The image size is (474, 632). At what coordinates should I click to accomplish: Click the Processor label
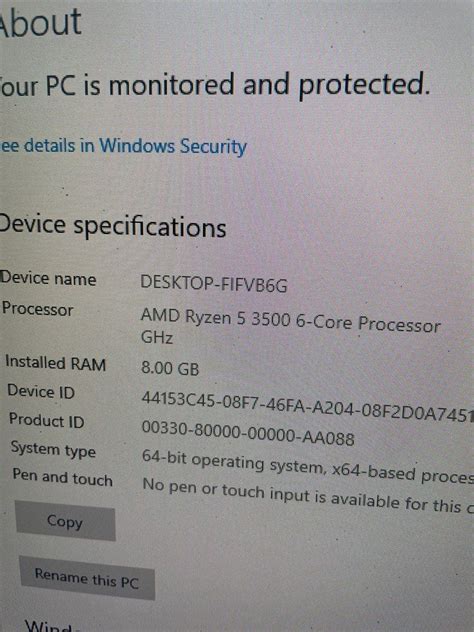[37, 309]
